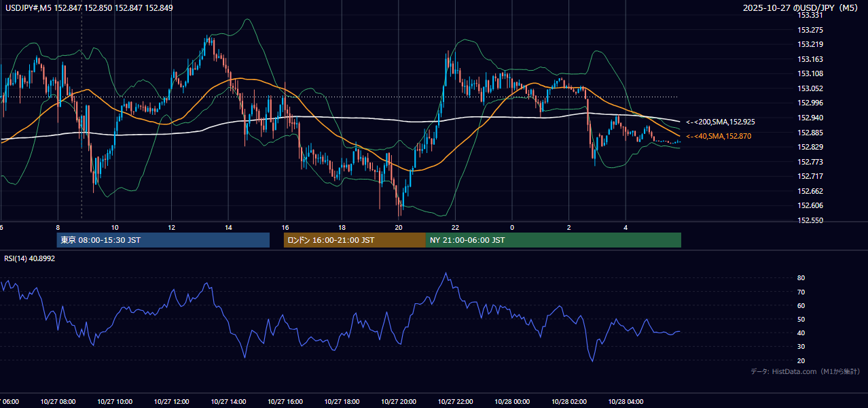Click the RSI(14) 40.8992 indicator label
Screen dimensions: 868x408
[x=30, y=258]
